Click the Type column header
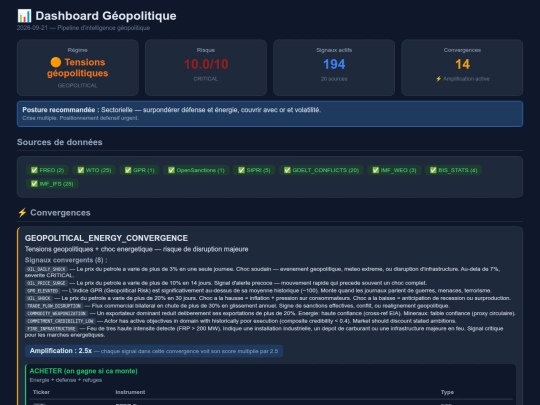 click(x=447, y=392)
